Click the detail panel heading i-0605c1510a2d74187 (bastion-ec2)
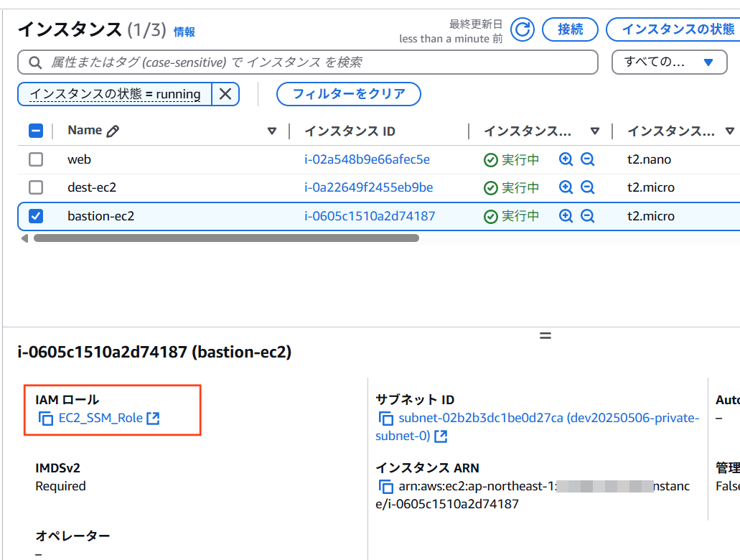 154,352
